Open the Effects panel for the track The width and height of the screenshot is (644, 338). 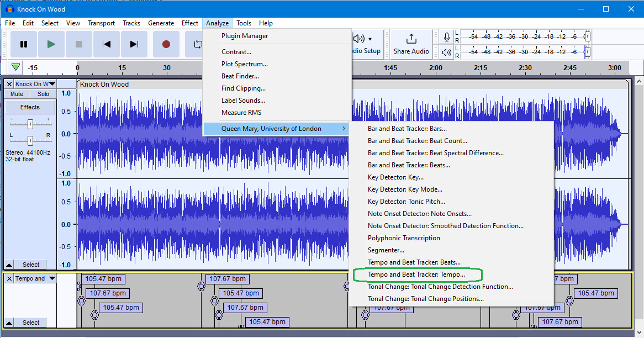coord(30,107)
